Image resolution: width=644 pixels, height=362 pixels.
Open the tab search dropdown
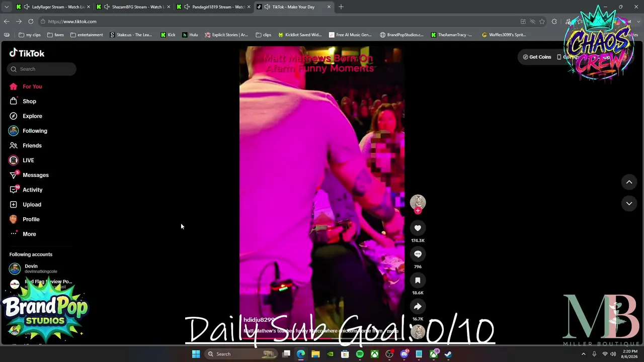coord(7,7)
